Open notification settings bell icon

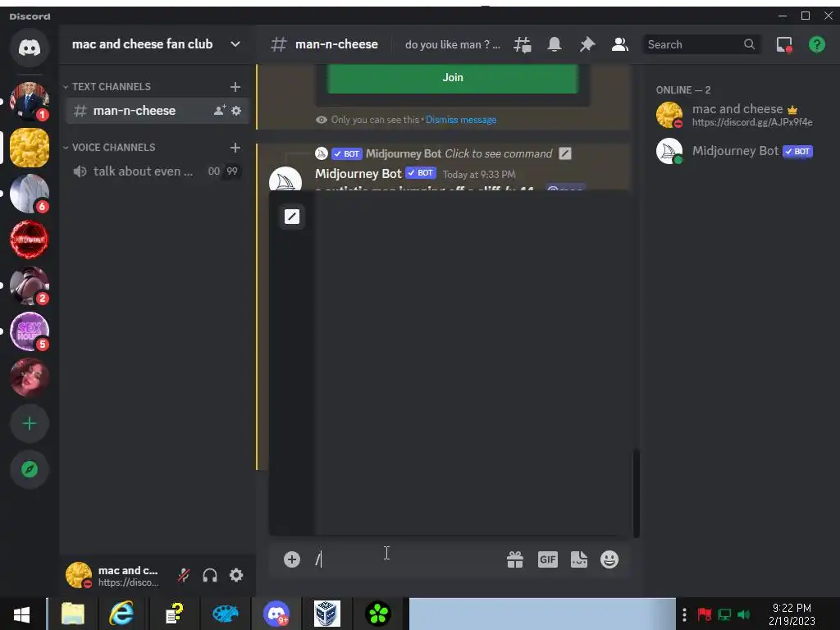[x=555, y=44]
